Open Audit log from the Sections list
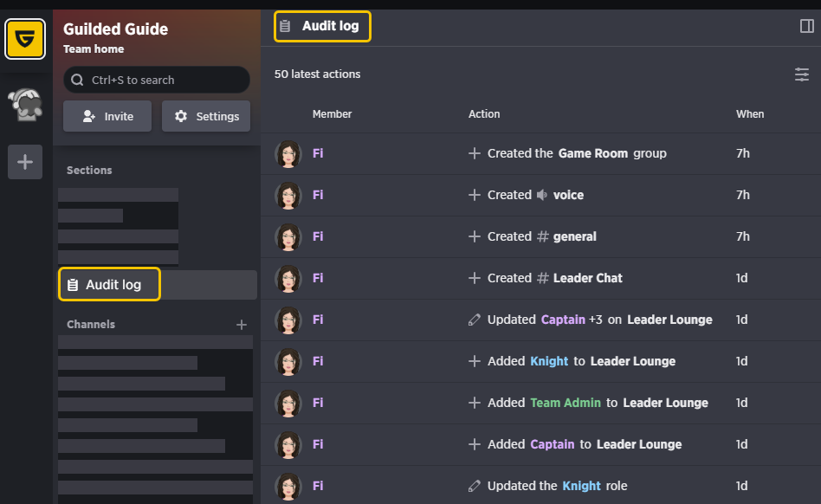Image resolution: width=821 pixels, height=504 pixels. coord(109,284)
